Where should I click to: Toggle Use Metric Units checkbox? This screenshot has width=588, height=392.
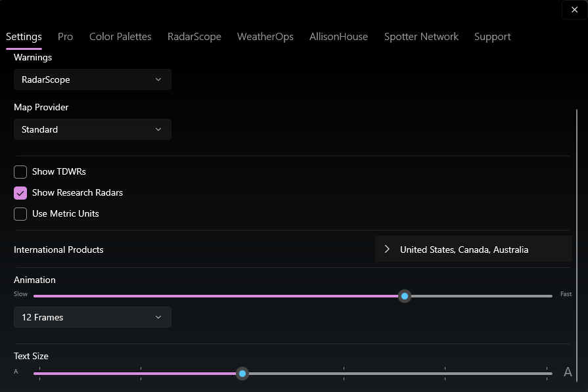[x=20, y=214]
